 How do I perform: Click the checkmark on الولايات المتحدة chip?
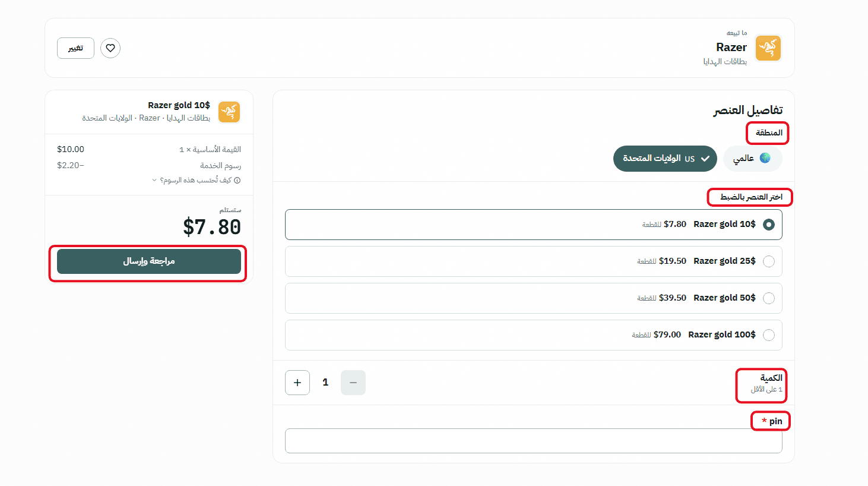pos(705,159)
